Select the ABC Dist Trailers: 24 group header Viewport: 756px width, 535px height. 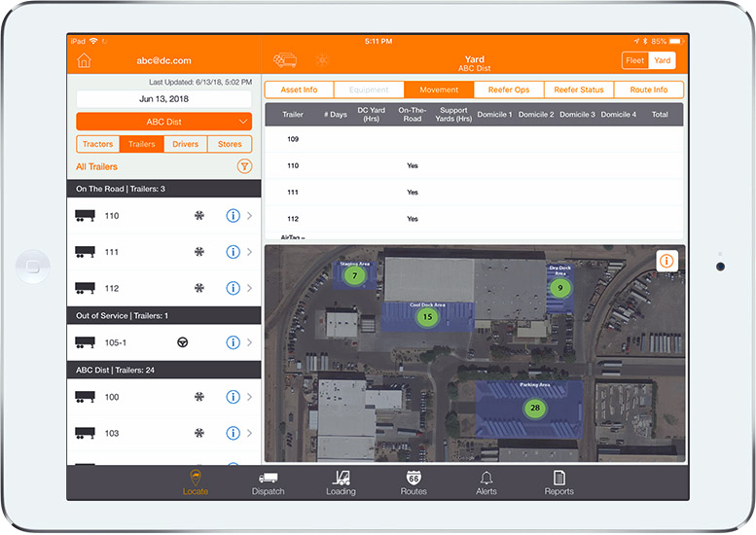click(163, 371)
